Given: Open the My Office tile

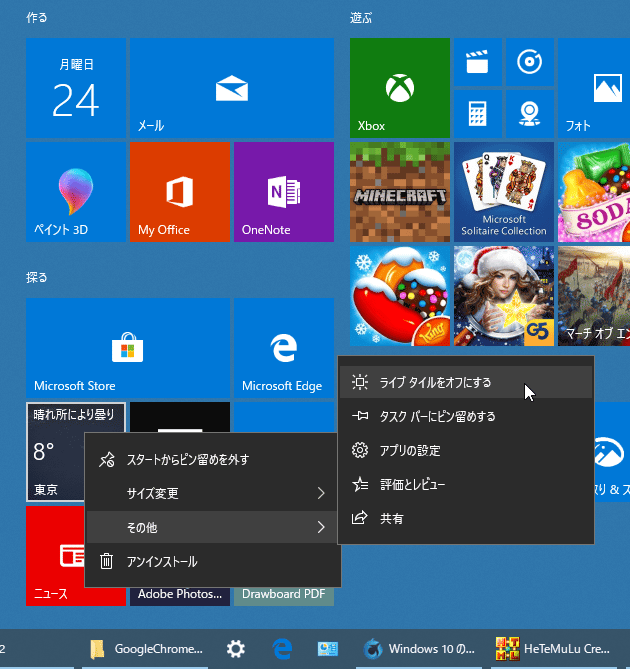Looking at the screenshot, I should pos(180,192).
